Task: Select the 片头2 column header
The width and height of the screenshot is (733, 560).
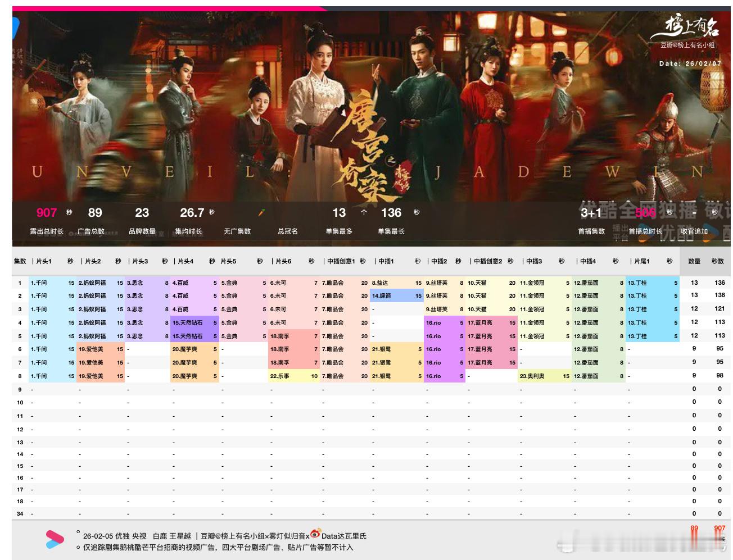Action: pos(92,261)
